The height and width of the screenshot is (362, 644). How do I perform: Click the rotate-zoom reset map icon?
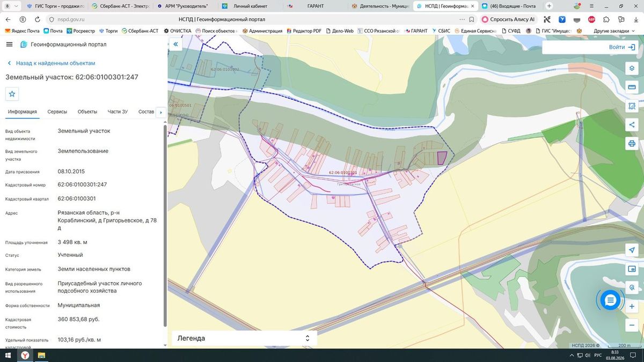(632, 288)
